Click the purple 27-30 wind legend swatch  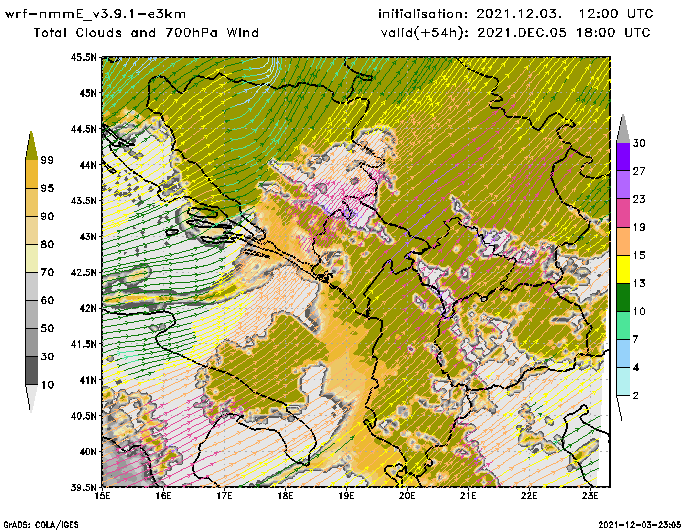click(x=623, y=157)
